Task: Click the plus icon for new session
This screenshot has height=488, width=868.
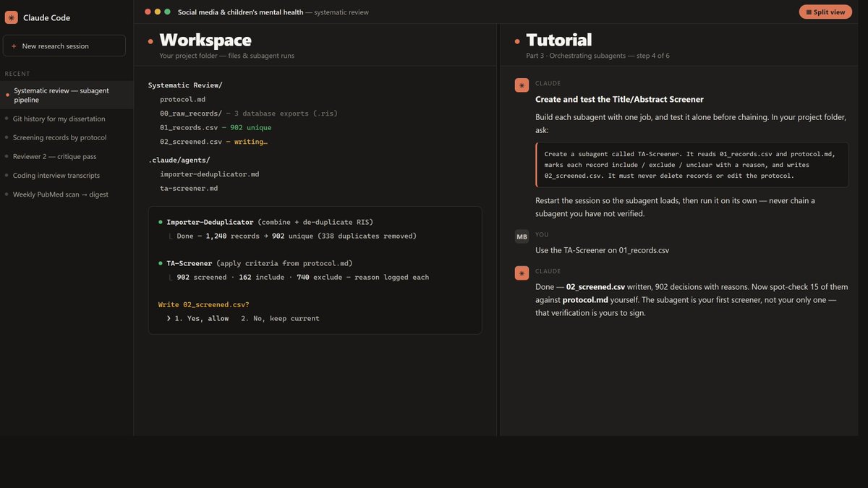Action: (14, 46)
